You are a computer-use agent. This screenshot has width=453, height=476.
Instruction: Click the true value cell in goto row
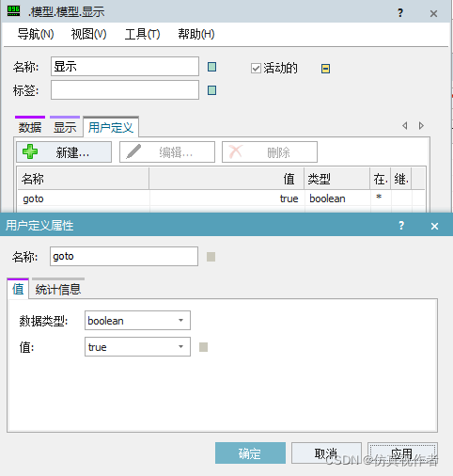[226, 198]
